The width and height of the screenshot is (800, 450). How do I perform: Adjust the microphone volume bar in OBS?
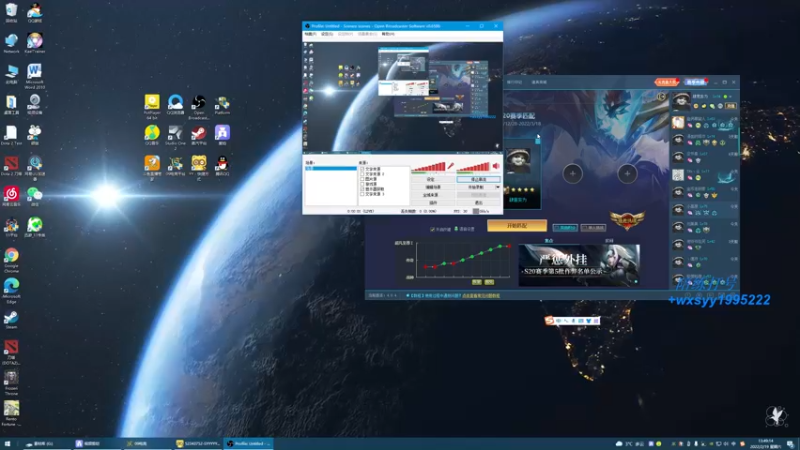[x=429, y=167]
